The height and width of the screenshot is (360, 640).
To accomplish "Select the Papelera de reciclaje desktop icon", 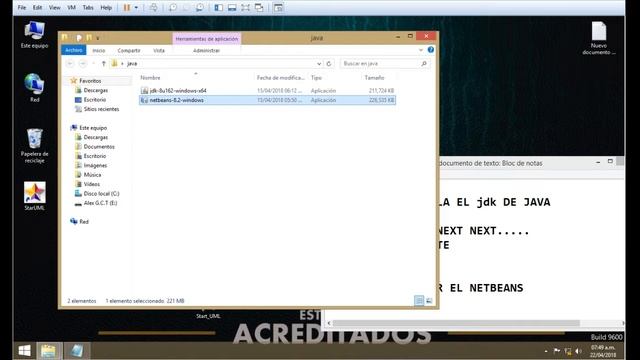I will [x=34, y=146].
